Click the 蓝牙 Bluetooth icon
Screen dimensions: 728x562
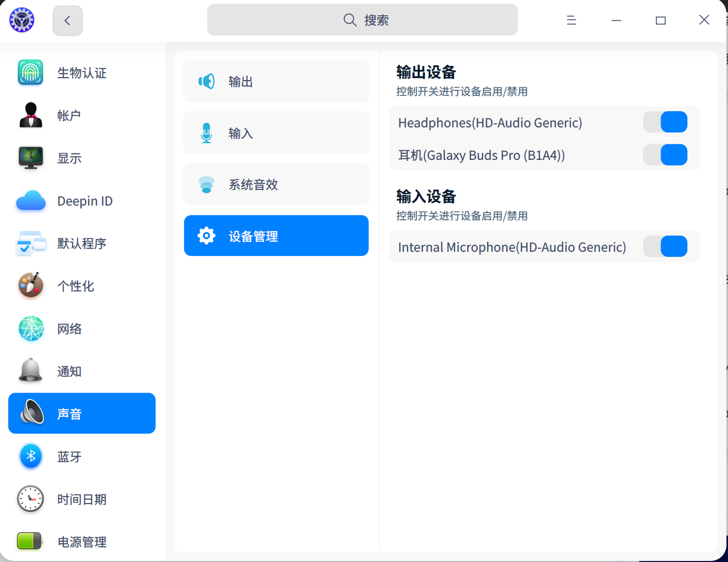(30, 456)
